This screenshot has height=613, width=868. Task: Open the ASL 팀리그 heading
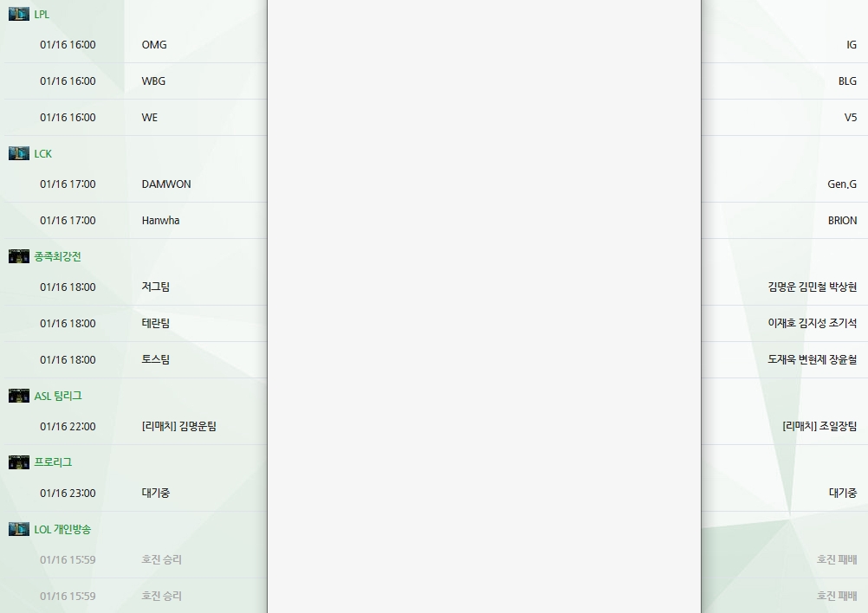[x=58, y=396]
